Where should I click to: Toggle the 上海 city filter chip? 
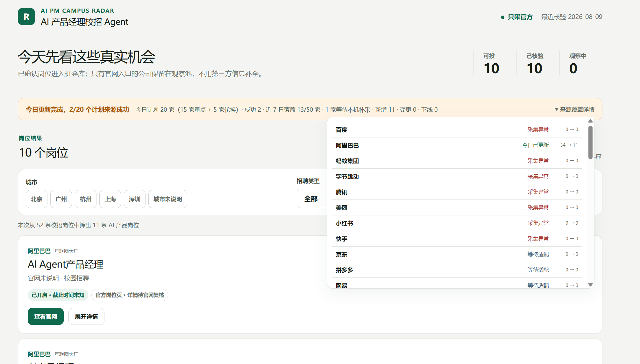click(110, 199)
